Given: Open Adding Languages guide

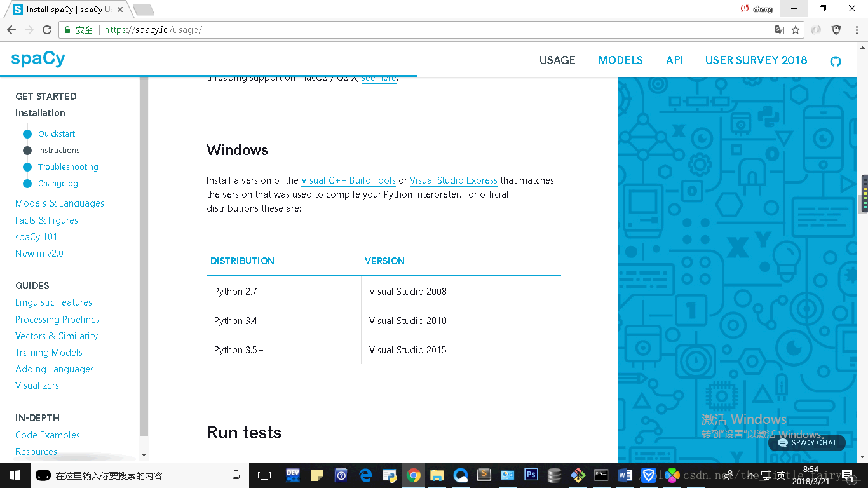Looking at the screenshot, I should pos(55,369).
